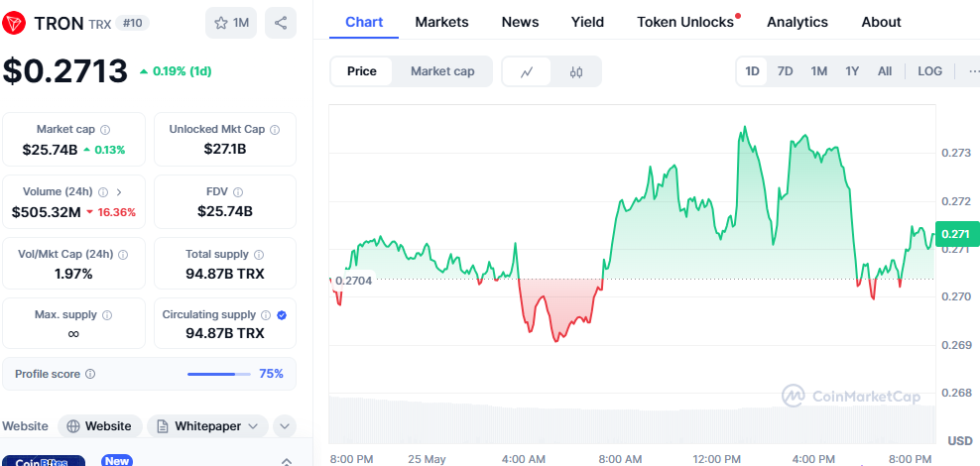Image resolution: width=980 pixels, height=466 pixels.
Task: Click the 0.2704 opening price label
Action: tap(354, 282)
